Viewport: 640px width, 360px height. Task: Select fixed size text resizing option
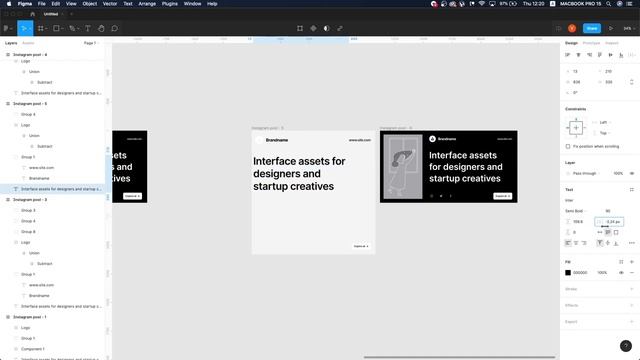pos(616,232)
